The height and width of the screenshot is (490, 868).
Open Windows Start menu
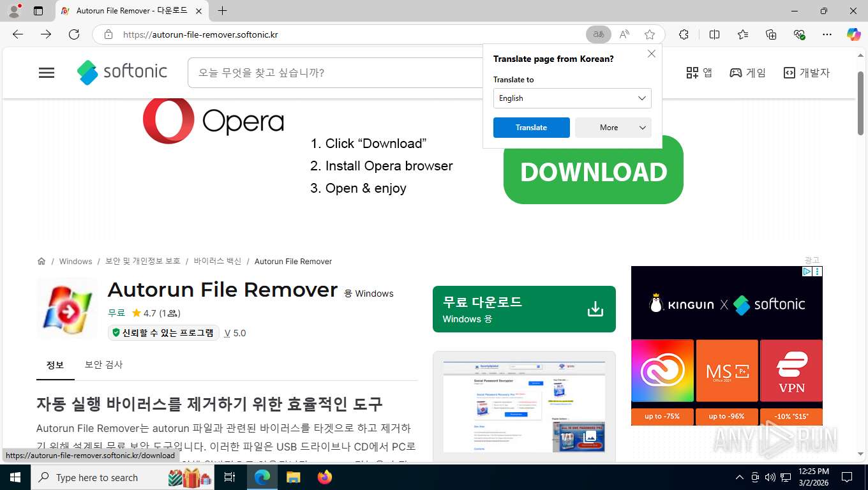tap(14, 477)
